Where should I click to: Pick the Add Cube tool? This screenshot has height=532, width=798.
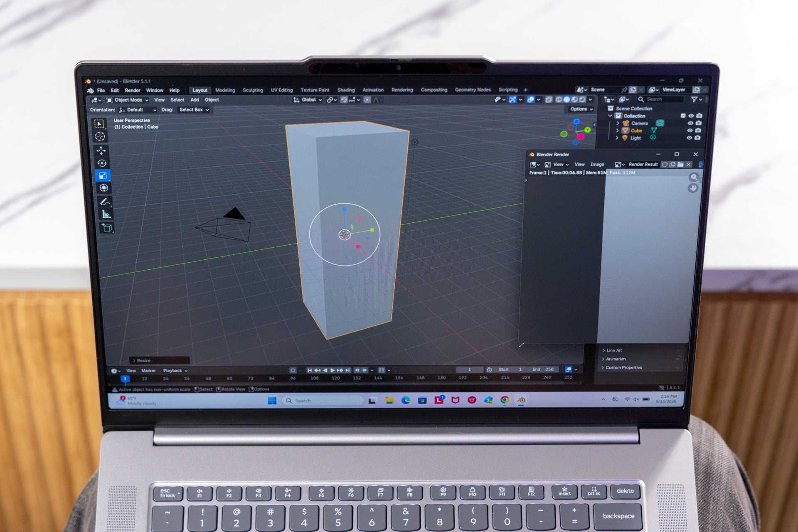(x=107, y=228)
